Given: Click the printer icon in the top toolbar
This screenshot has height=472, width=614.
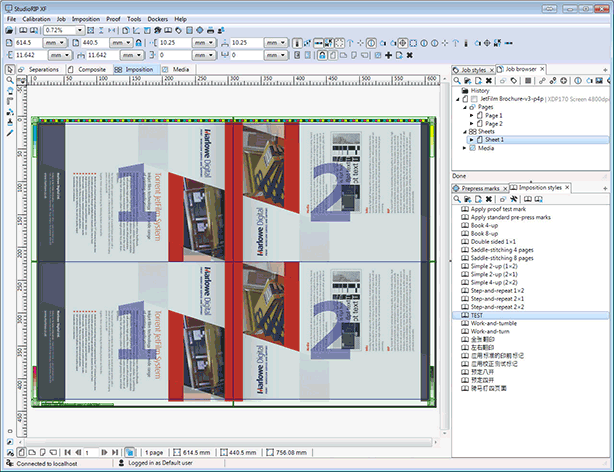Looking at the screenshot, I should [x=210, y=31].
